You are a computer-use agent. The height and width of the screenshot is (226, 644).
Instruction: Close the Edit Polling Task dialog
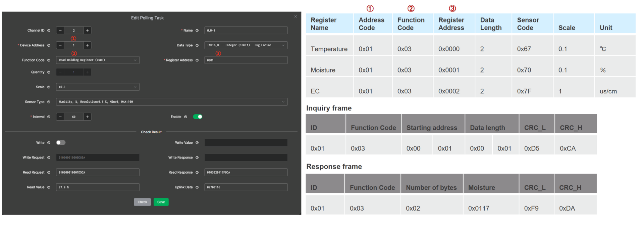296,16
